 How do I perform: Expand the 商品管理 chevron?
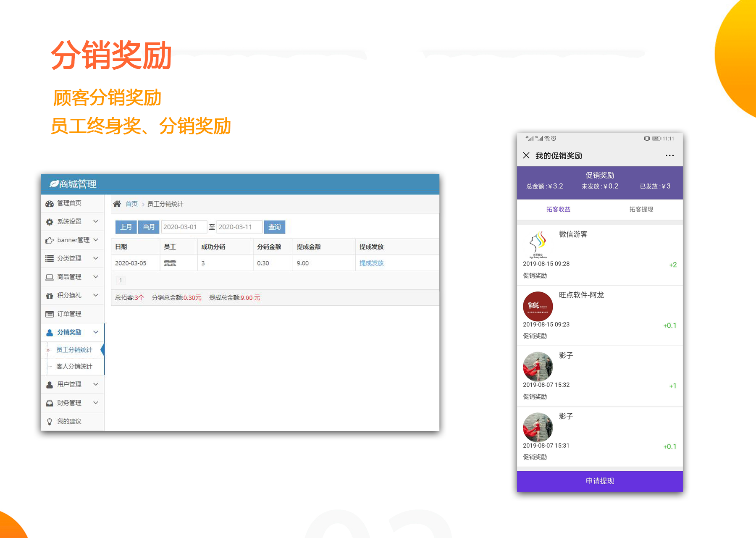click(x=96, y=277)
